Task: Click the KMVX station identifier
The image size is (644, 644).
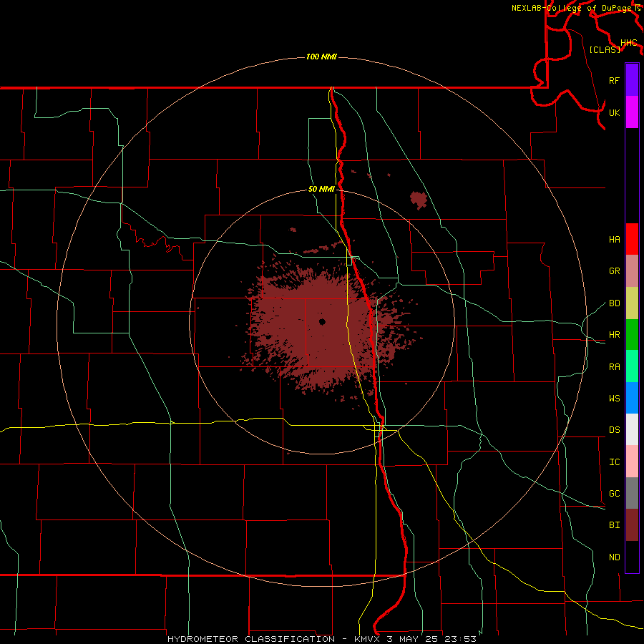Action: click(x=368, y=639)
